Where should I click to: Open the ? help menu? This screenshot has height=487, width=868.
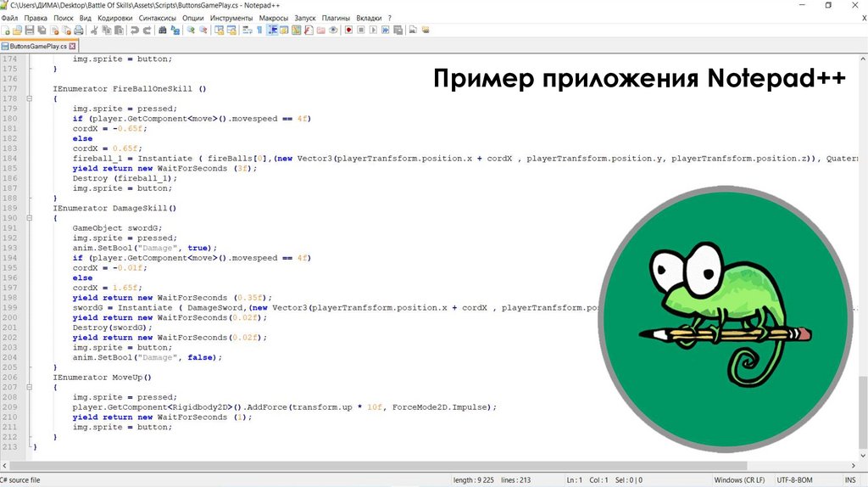pyautogui.click(x=389, y=18)
